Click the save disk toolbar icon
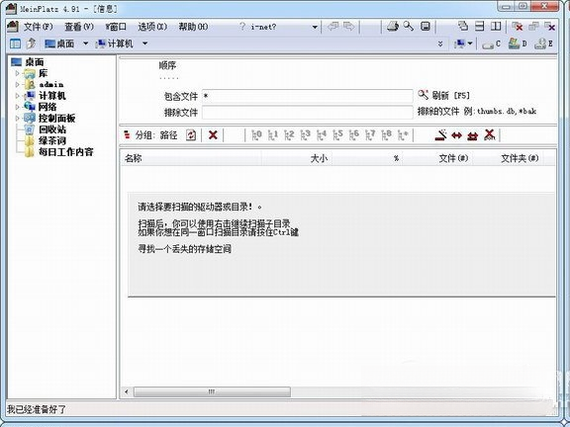This screenshot has width=570, height=427. (x=425, y=26)
